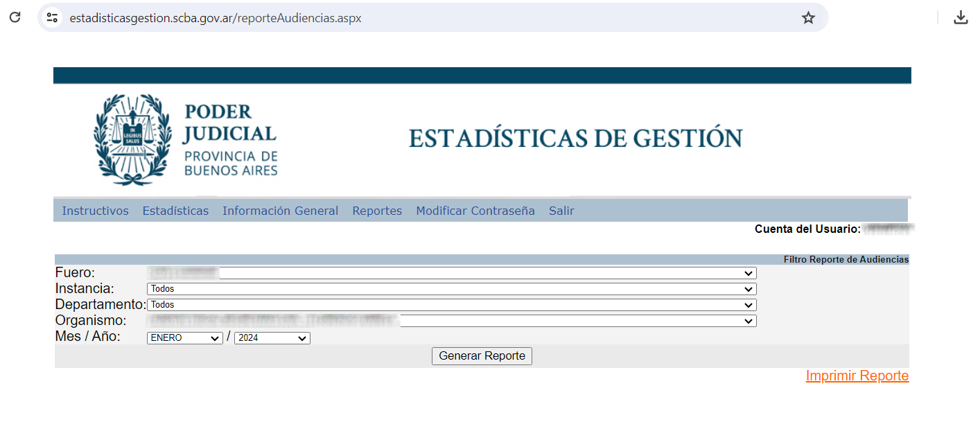Expand the Fuero dropdown
This screenshot has height=431, width=980.
coord(451,273)
